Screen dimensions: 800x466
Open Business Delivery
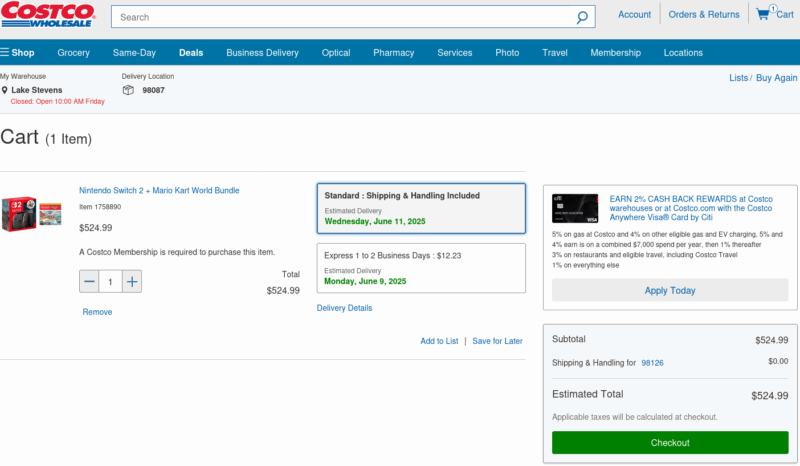click(262, 53)
